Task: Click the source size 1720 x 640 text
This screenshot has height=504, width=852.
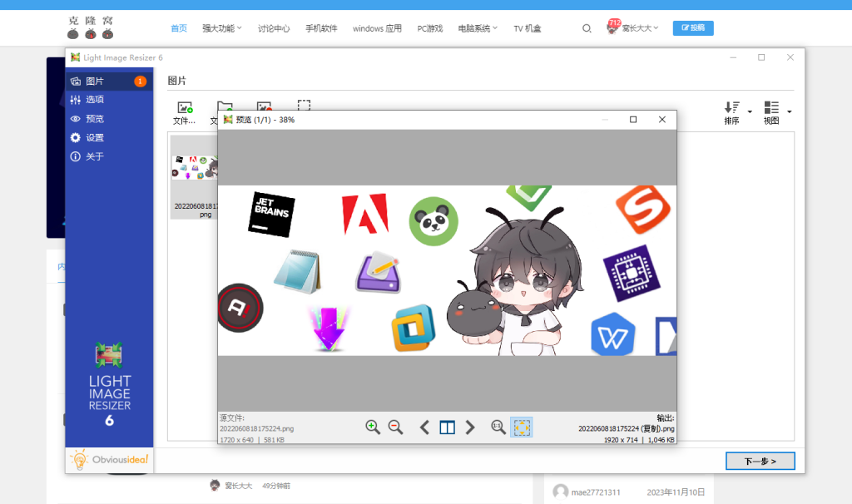Action: coord(236,440)
